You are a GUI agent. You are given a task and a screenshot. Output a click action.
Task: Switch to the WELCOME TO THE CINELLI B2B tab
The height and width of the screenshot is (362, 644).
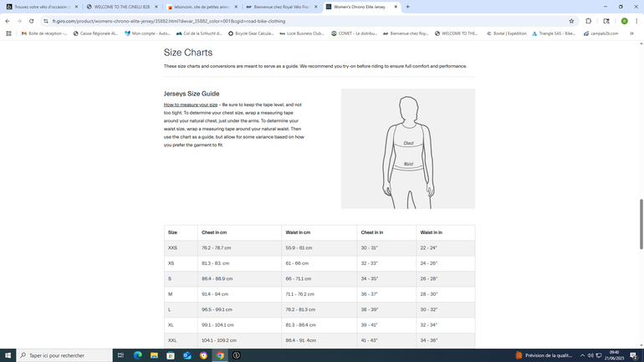click(x=119, y=7)
